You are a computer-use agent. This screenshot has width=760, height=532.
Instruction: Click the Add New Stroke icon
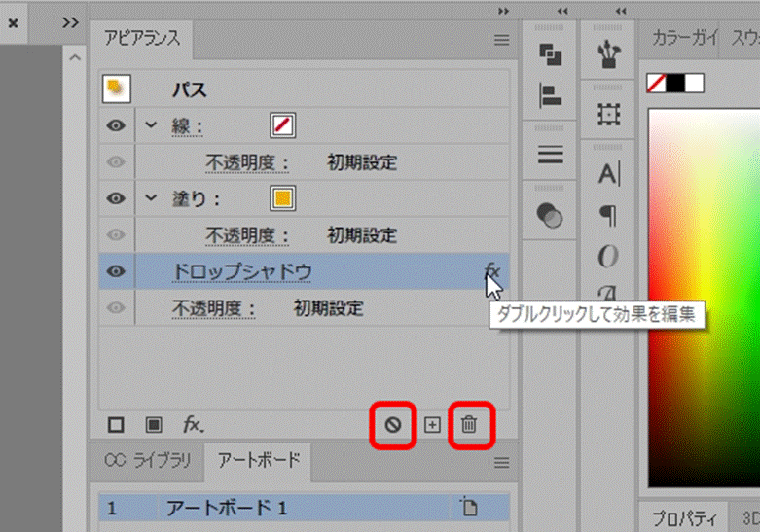[116, 425]
